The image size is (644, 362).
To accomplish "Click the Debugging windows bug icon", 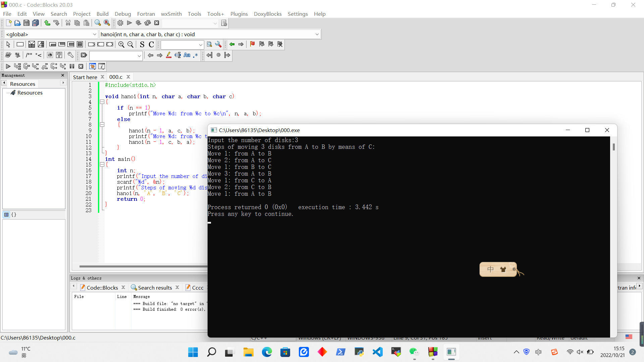I will (93, 66).
